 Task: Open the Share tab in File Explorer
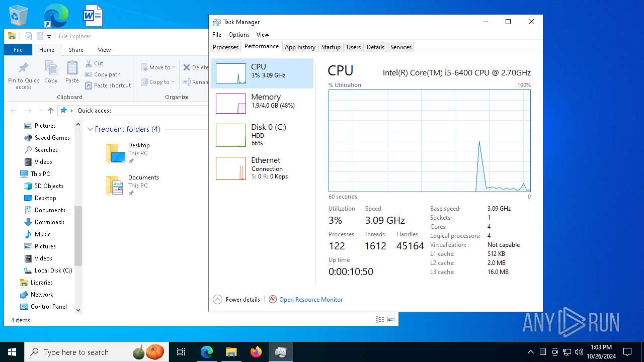[x=76, y=50]
